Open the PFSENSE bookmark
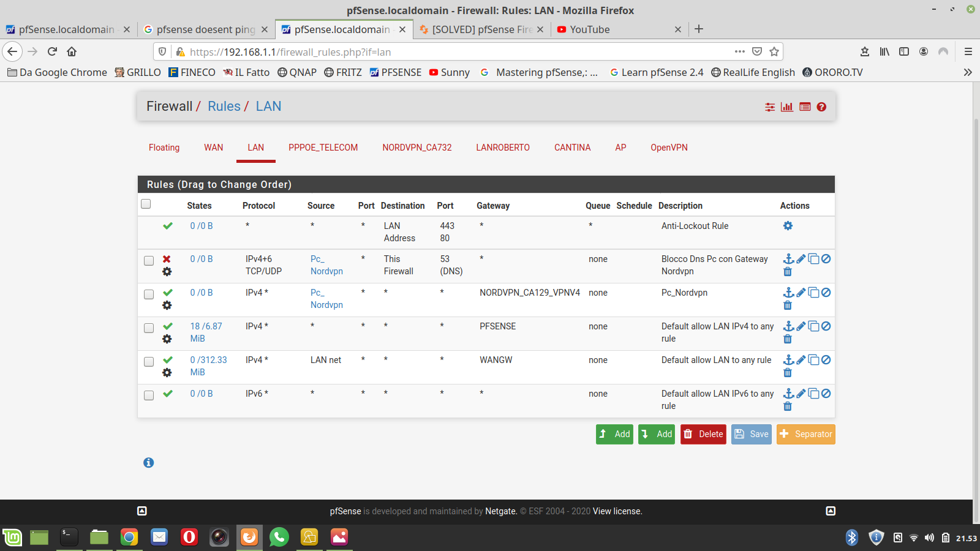 click(x=396, y=72)
